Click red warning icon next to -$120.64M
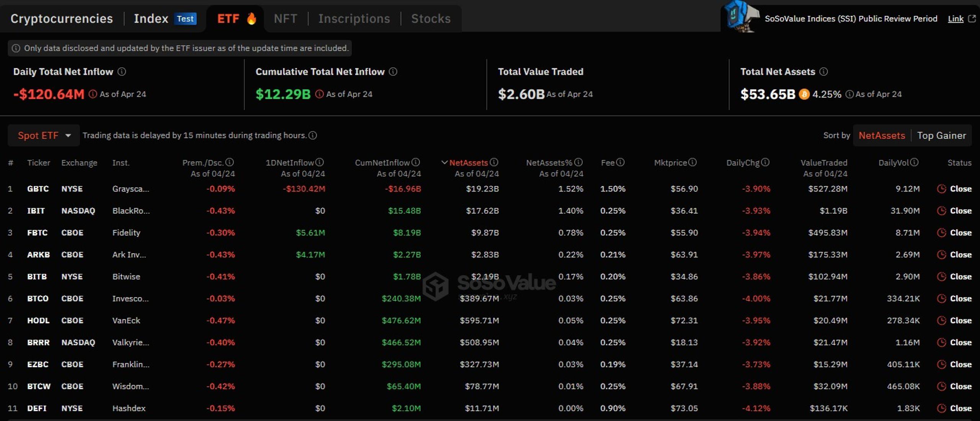Image resolution: width=980 pixels, height=421 pixels. [x=93, y=94]
